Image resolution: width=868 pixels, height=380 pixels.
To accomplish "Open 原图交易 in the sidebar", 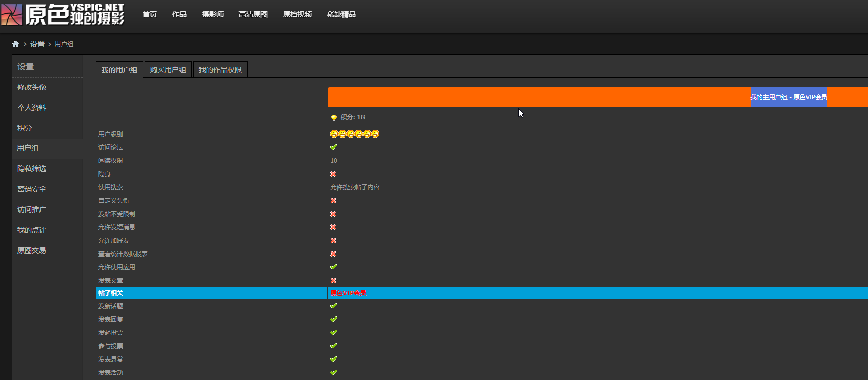I will [x=32, y=250].
